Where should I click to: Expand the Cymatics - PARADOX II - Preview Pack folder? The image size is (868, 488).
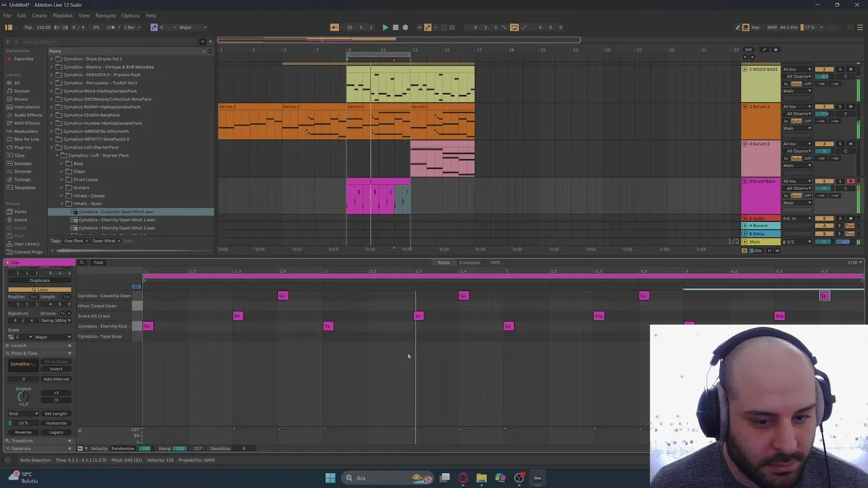(52, 75)
